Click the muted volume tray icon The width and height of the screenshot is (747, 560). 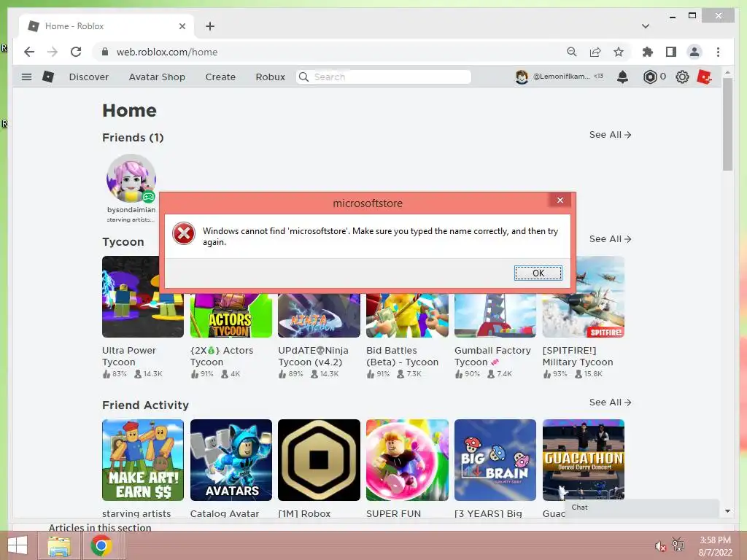[x=660, y=545]
